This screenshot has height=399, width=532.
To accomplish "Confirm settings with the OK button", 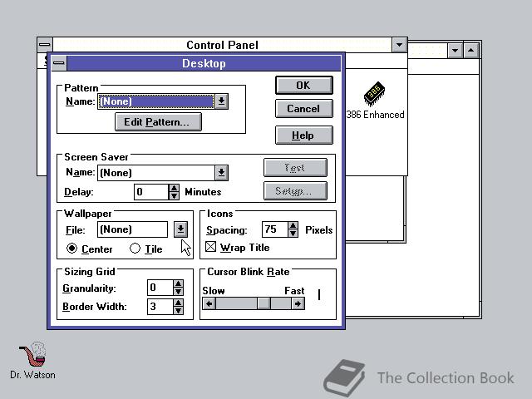I will coord(303,85).
